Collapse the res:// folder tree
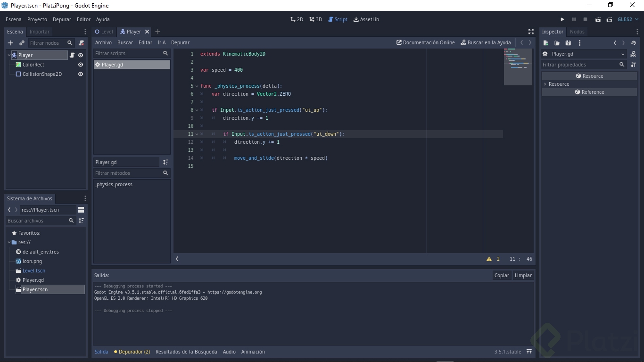The image size is (644, 362). tap(9, 242)
